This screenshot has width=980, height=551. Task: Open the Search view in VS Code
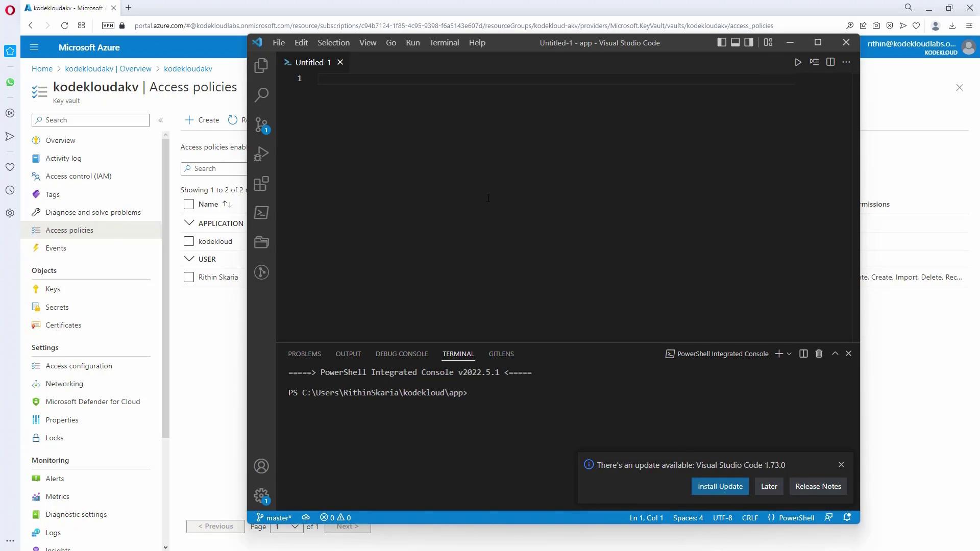(261, 95)
